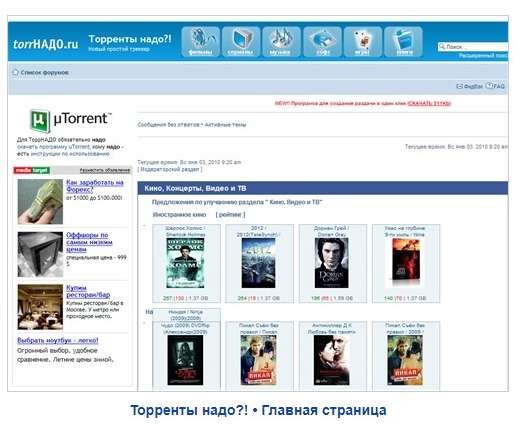Click the Ниндзя / Ninja (2009) title
The height and width of the screenshot is (424, 526).
pyautogui.click(x=186, y=315)
